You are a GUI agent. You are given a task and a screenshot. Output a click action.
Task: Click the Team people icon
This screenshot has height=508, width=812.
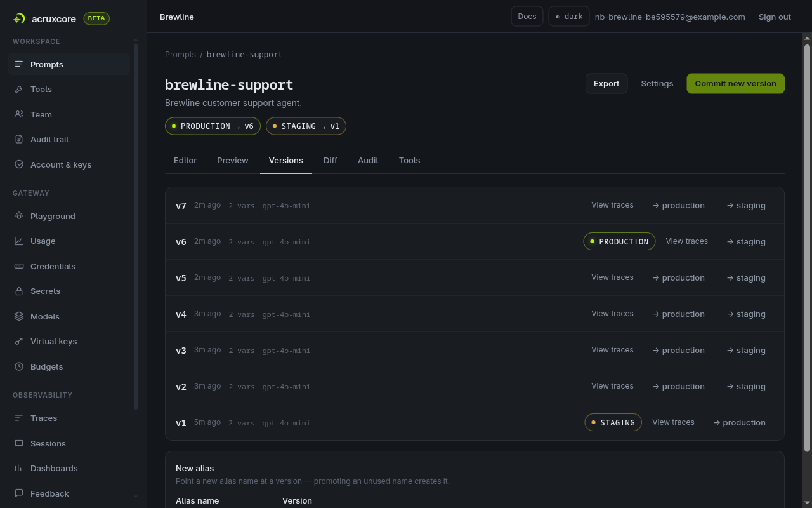[19, 114]
